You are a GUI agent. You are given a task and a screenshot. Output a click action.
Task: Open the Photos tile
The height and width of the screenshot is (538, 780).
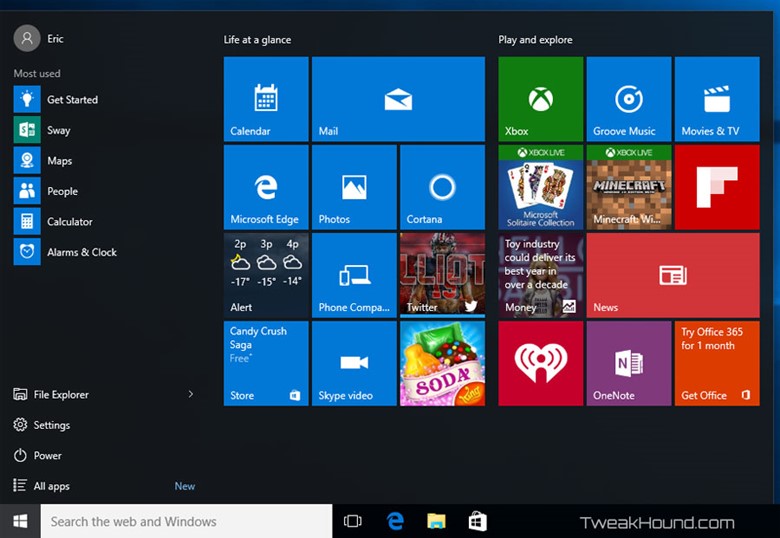click(x=354, y=187)
